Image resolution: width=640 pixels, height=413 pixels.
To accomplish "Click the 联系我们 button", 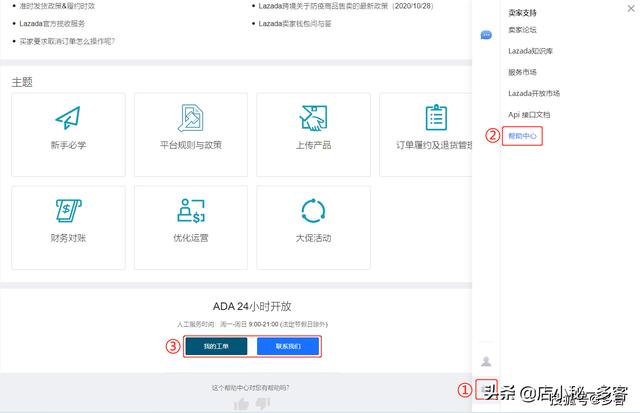I will [x=288, y=346].
